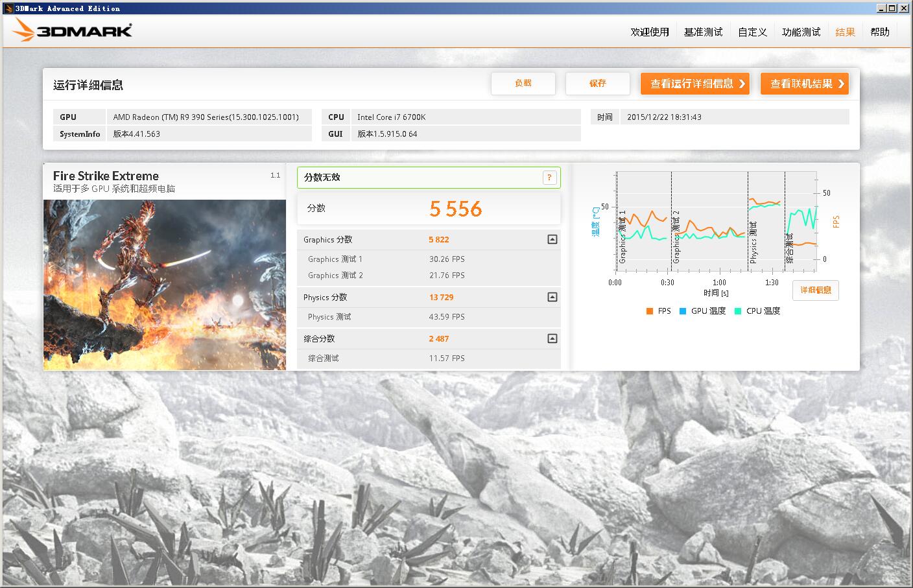This screenshot has height=588, width=913.
Task: Select the Graphics 测试 1 row value 30.26 FPS
Action: click(x=447, y=259)
